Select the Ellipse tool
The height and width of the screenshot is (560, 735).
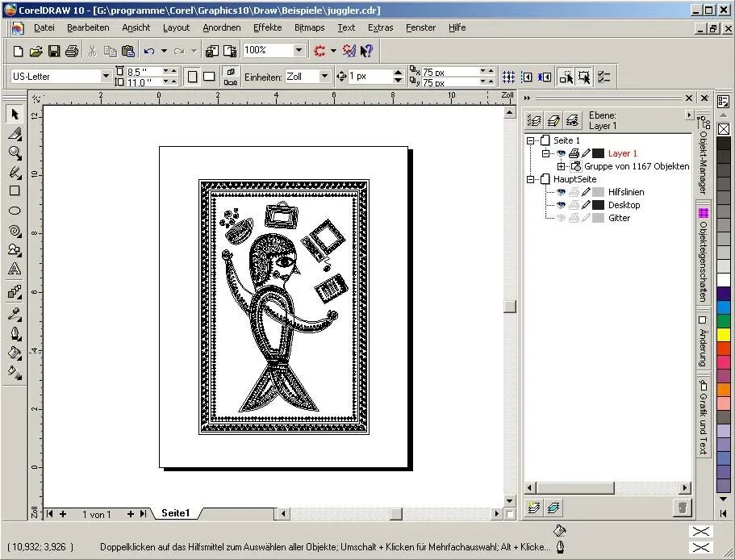click(15, 211)
